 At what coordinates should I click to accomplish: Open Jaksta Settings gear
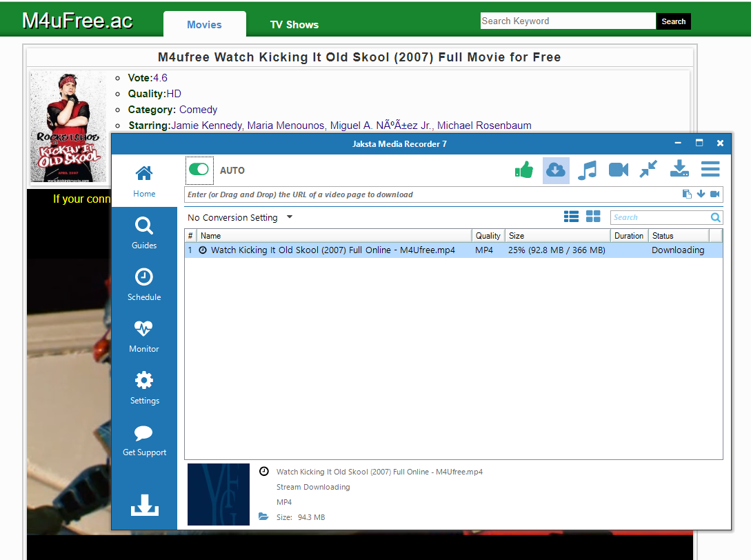144,388
